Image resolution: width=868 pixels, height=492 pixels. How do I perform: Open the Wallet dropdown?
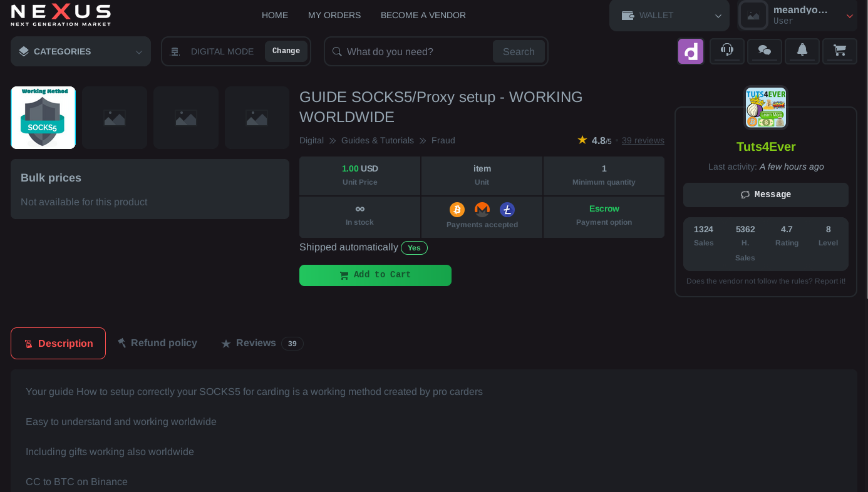pos(669,16)
